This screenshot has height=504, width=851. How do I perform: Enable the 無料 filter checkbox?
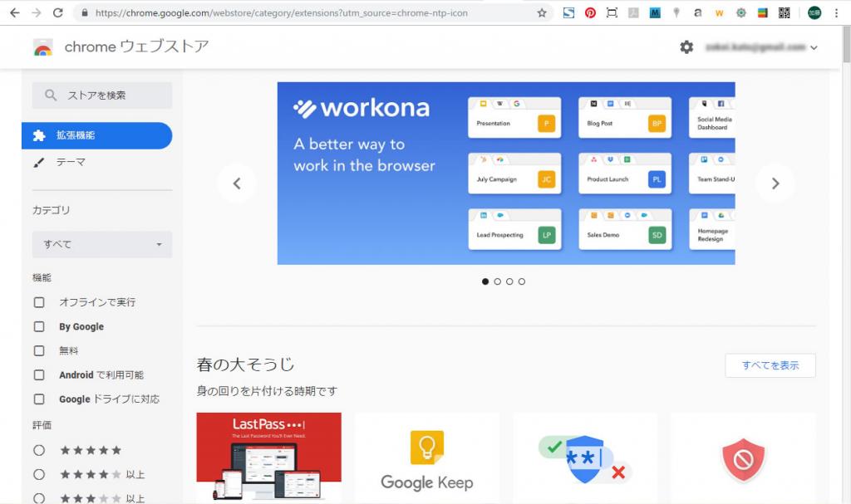(39, 350)
